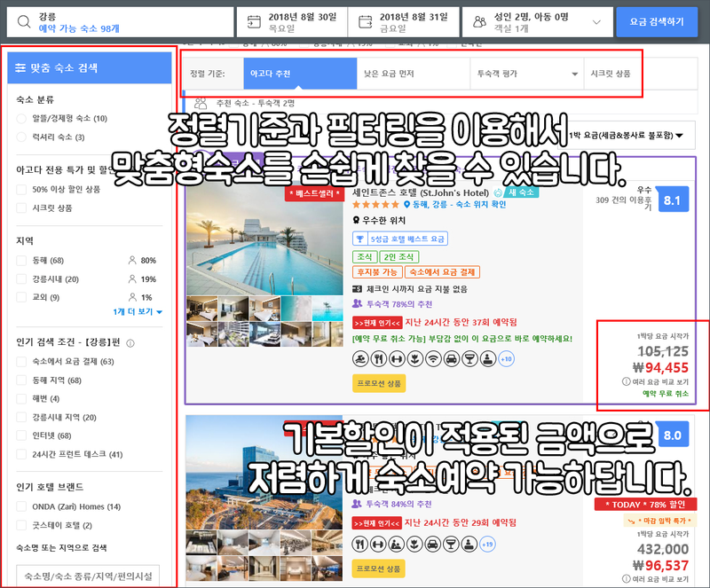This screenshot has height=588, width=710.
Task: Click the restaurant icon on the 8.0-rated hotel
Action: [x=360, y=544]
